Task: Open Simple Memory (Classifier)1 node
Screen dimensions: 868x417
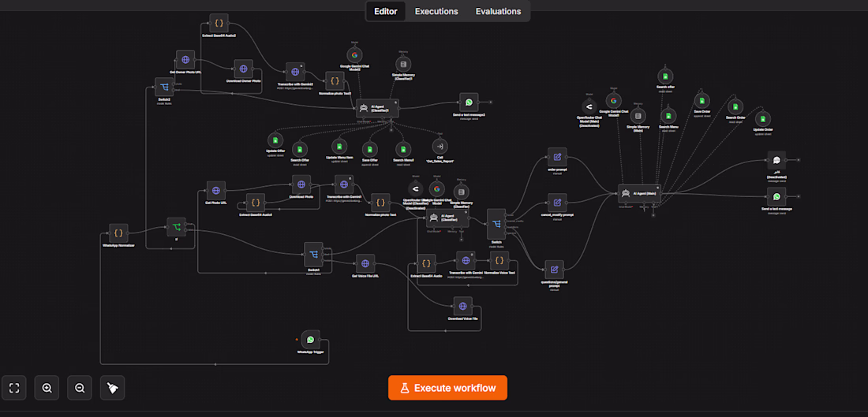Action: tap(403, 64)
